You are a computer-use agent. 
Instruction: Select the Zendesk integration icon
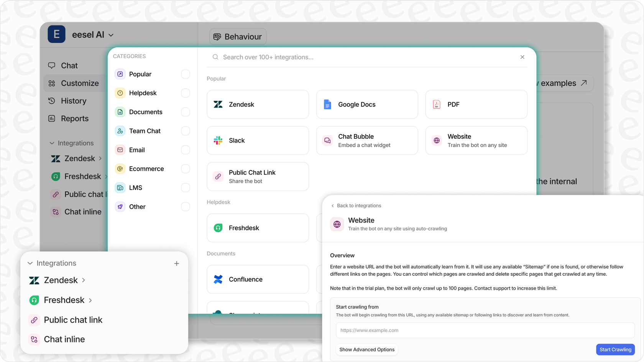pos(218,104)
